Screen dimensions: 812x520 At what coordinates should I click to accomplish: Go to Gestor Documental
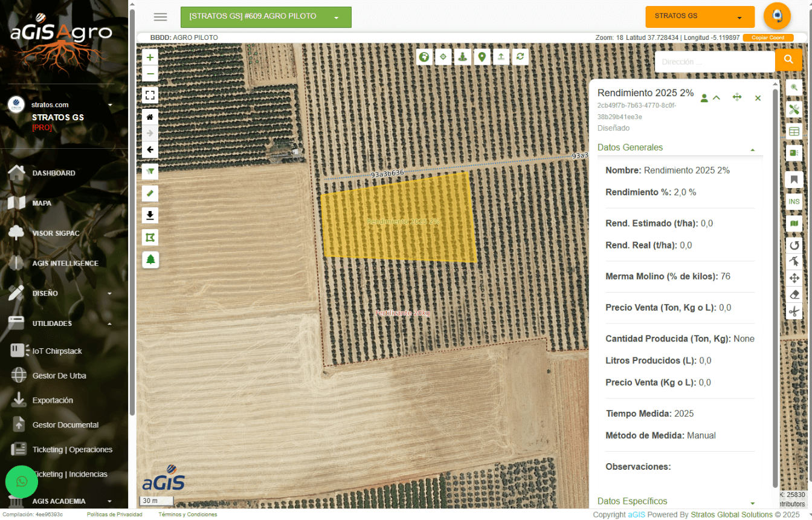pyautogui.click(x=65, y=425)
